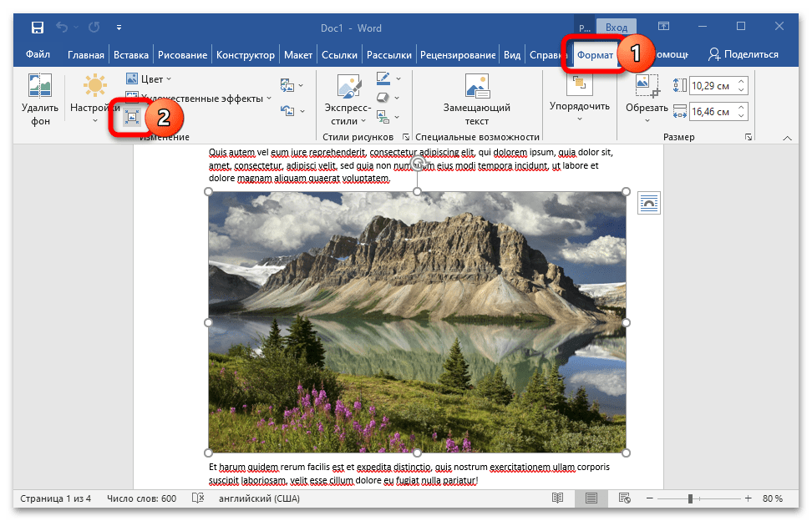Save the document with the floppy disk icon
The width and height of the screenshot is (812, 521).
click(38, 28)
